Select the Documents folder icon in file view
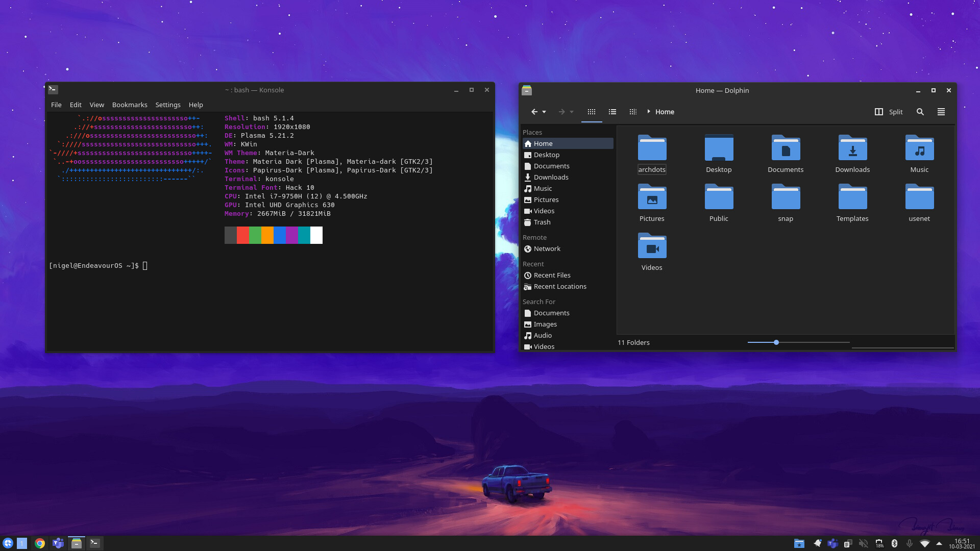The image size is (980, 551). tap(786, 148)
